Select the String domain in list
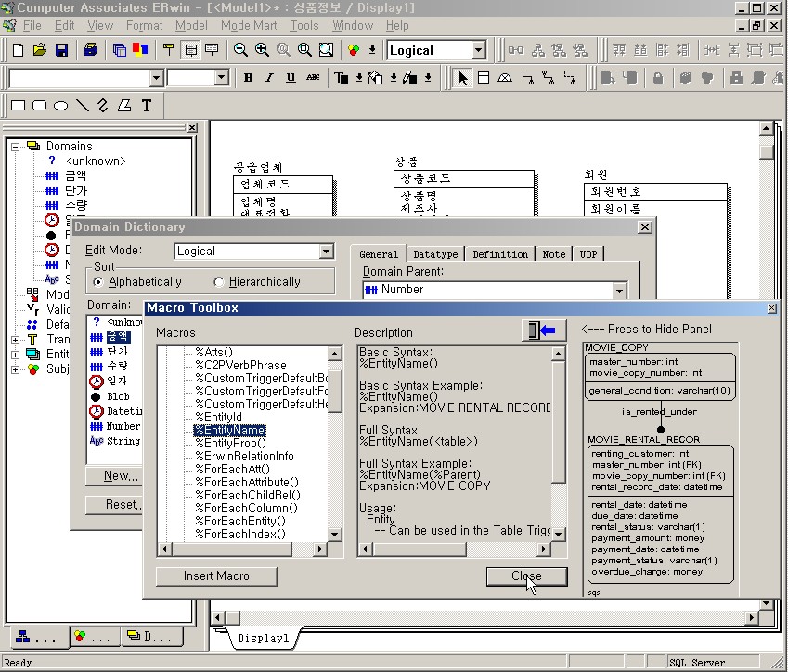788x672 pixels. pyautogui.click(x=123, y=441)
